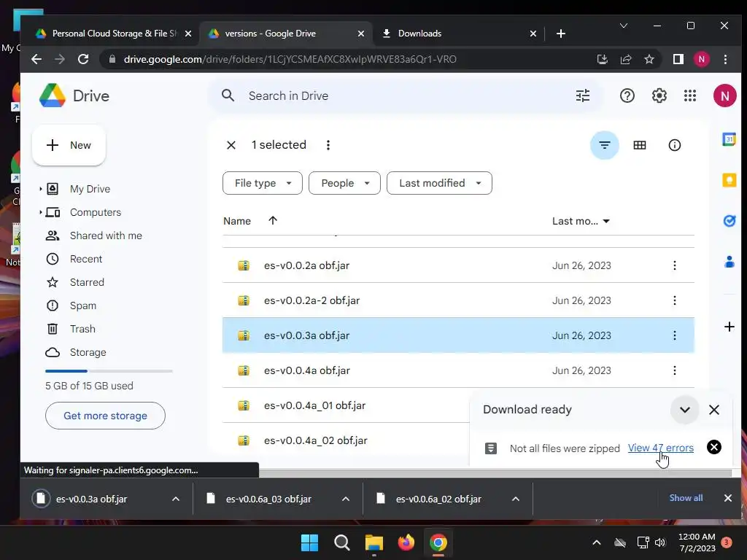Image resolution: width=747 pixels, height=560 pixels.
Task: Click the Google Drive logo
Action: (x=53, y=96)
